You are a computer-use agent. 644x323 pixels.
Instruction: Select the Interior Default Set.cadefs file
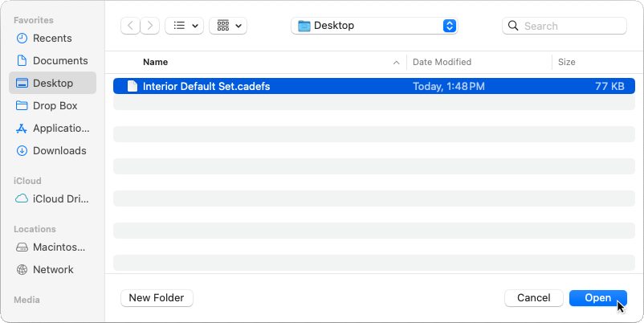(374, 86)
